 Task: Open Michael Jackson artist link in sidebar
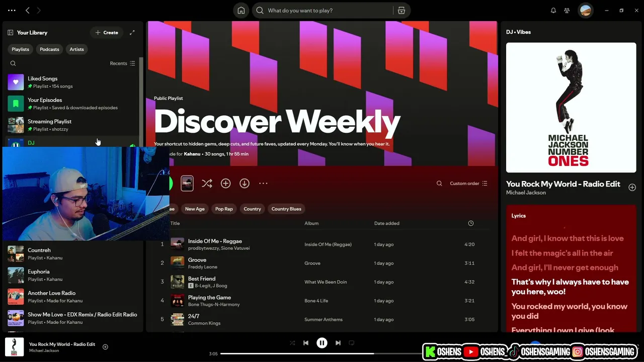(526, 193)
